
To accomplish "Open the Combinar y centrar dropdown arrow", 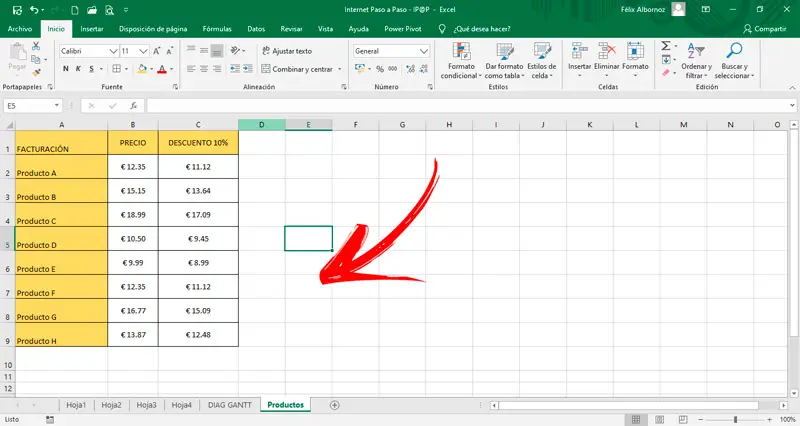I will click(x=340, y=69).
